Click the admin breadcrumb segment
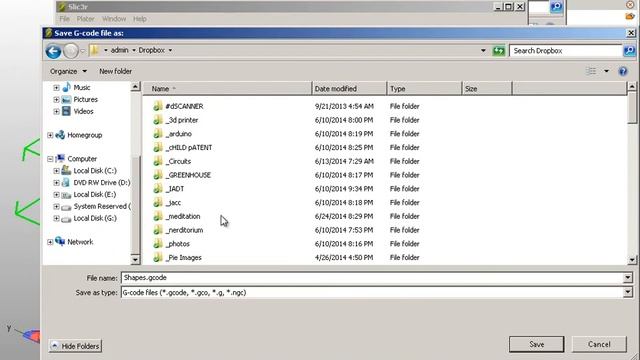This screenshot has width=640, height=360. 119,50
